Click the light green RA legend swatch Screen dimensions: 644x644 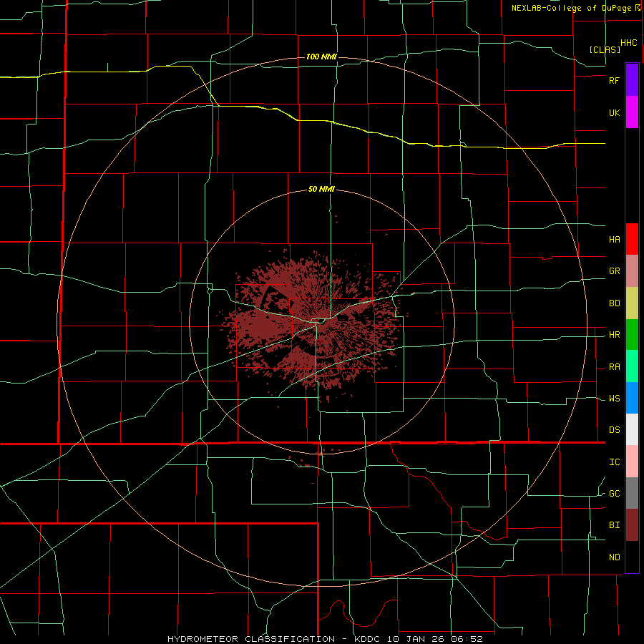click(x=632, y=366)
